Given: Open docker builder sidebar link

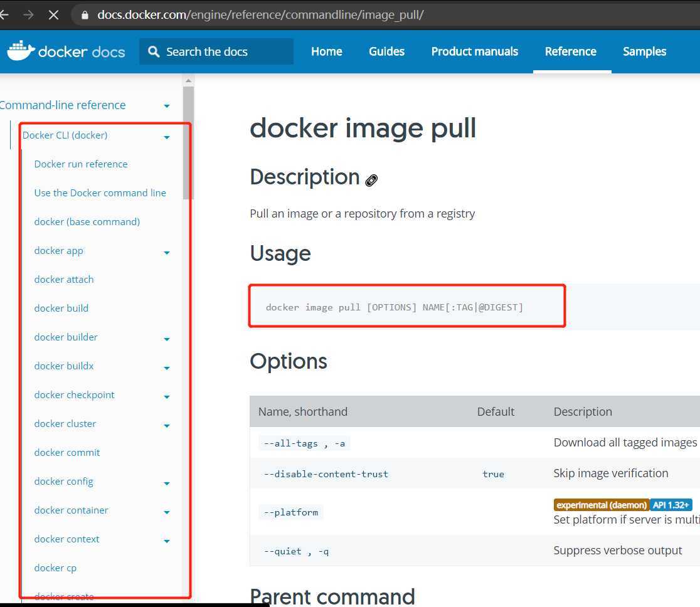Looking at the screenshot, I should tap(66, 337).
